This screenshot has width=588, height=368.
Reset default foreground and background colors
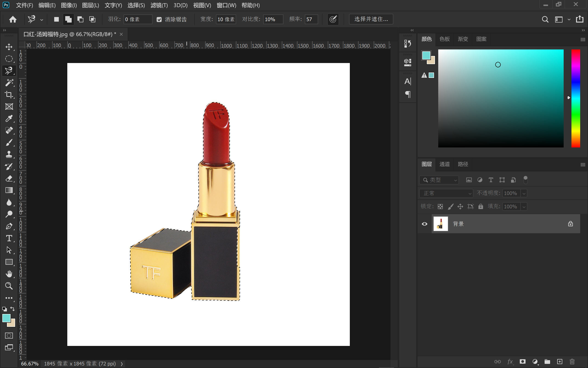point(4,309)
